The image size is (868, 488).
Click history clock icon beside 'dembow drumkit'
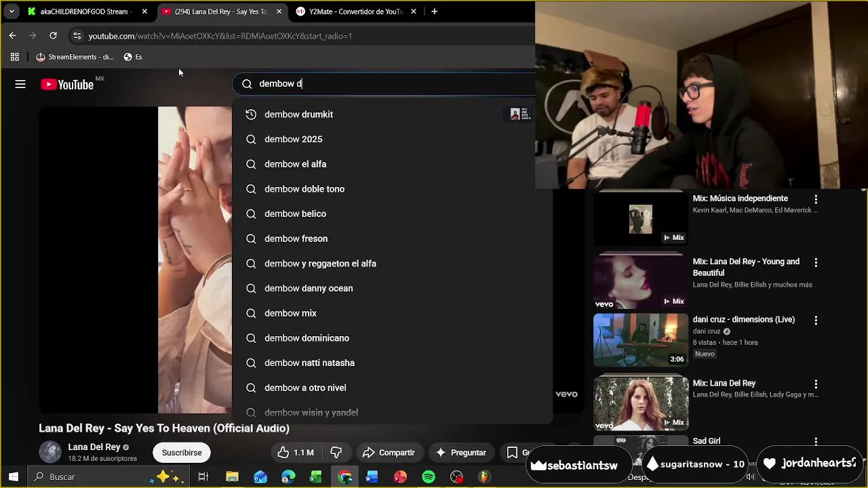click(x=251, y=115)
